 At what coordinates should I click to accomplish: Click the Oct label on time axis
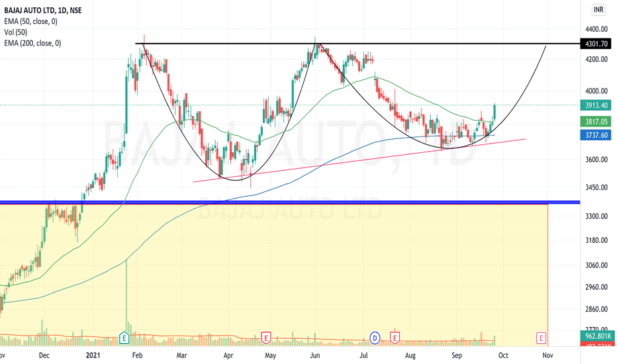[x=503, y=355]
